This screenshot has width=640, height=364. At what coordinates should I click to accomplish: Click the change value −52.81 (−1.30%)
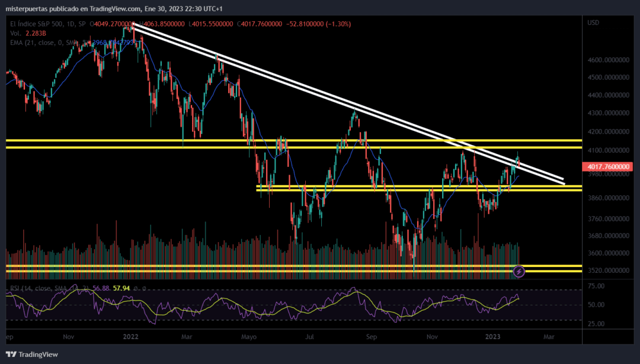[x=318, y=24]
